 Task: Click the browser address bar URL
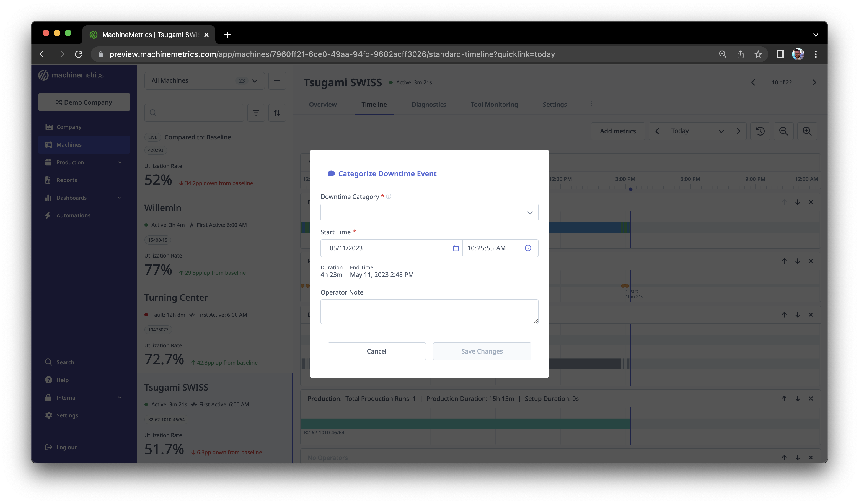(332, 54)
